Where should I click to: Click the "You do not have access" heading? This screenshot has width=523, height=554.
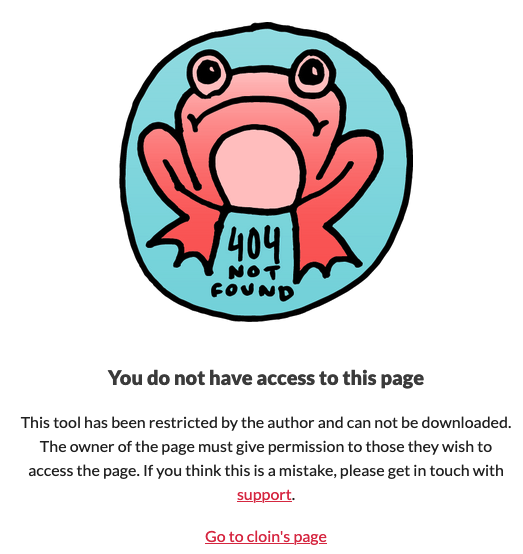[x=266, y=378]
